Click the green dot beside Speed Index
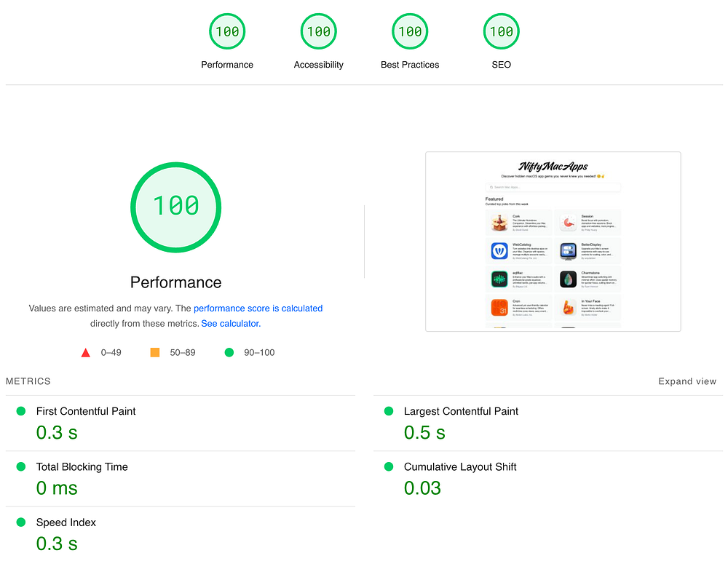 [21, 522]
